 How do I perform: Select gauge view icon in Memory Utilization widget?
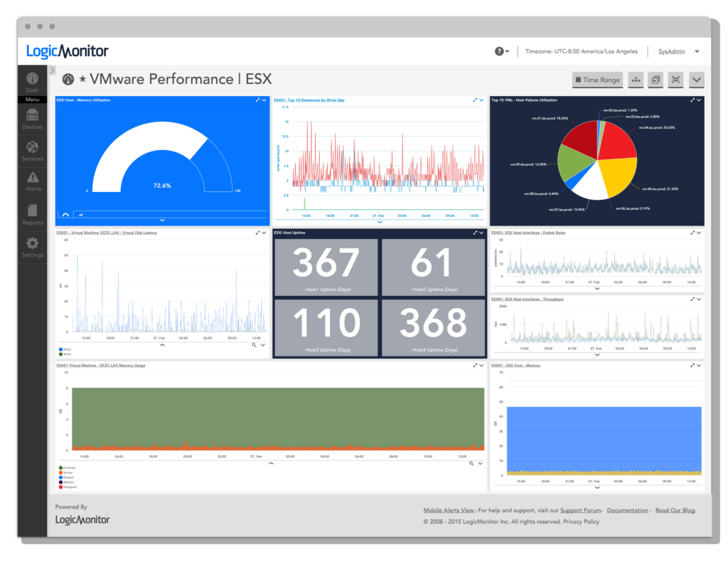[x=65, y=215]
